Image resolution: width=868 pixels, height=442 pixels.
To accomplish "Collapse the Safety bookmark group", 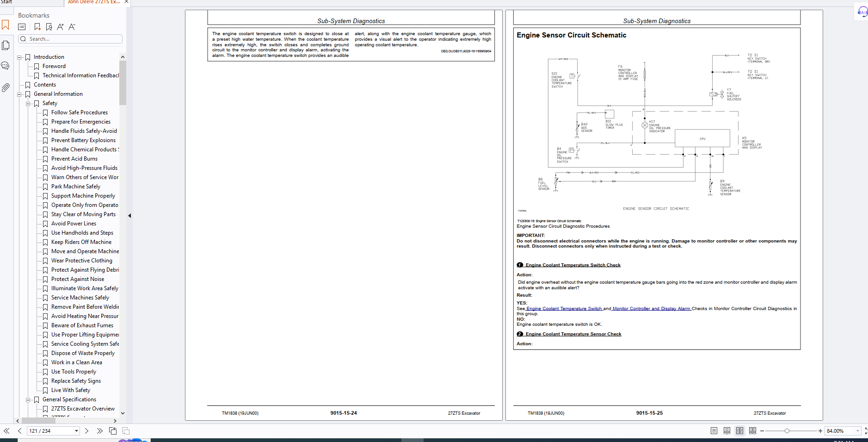I will (x=28, y=104).
